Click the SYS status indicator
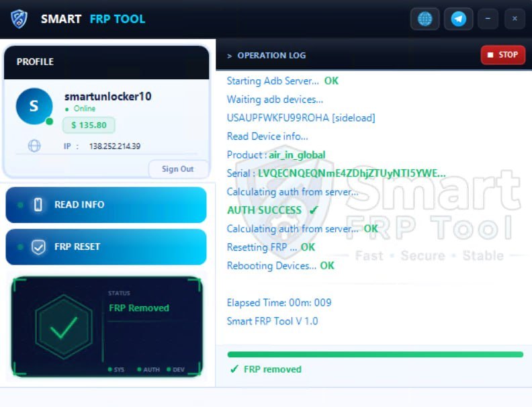The width and height of the screenshot is (532, 407). (116, 369)
